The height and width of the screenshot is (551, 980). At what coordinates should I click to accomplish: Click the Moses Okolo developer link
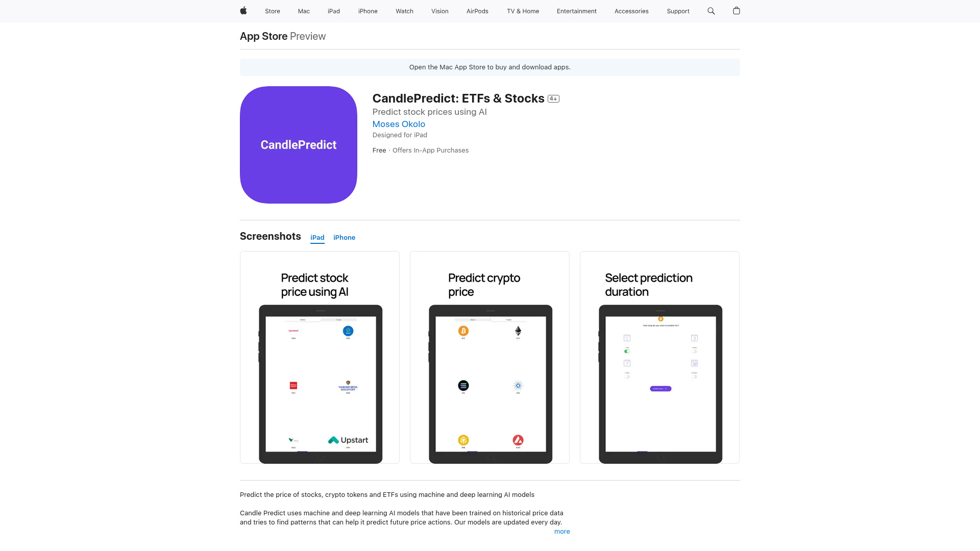coord(399,124)
